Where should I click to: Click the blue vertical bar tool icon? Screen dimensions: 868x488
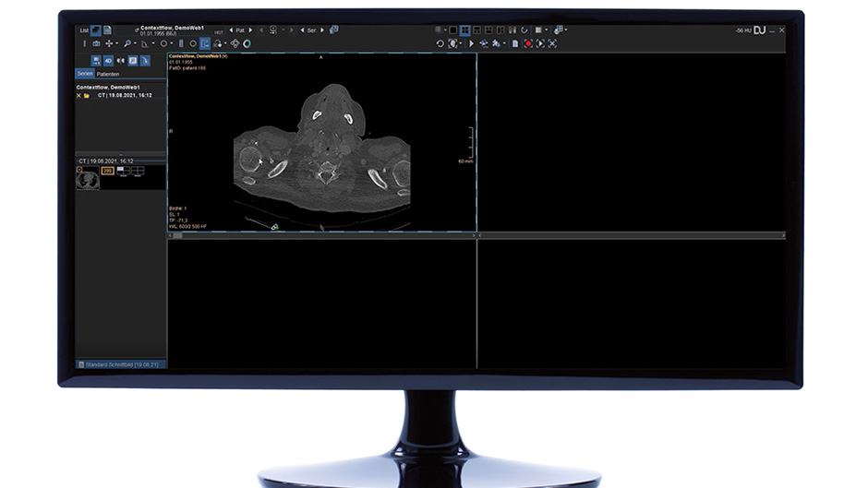[x=181, y=43]
